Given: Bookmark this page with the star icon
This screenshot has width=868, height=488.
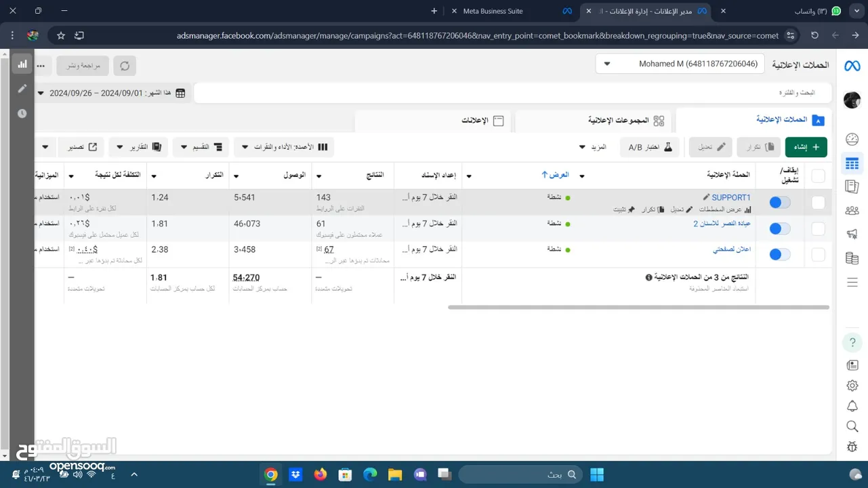Looking at the screenshot, I should (x=61, y=35).
